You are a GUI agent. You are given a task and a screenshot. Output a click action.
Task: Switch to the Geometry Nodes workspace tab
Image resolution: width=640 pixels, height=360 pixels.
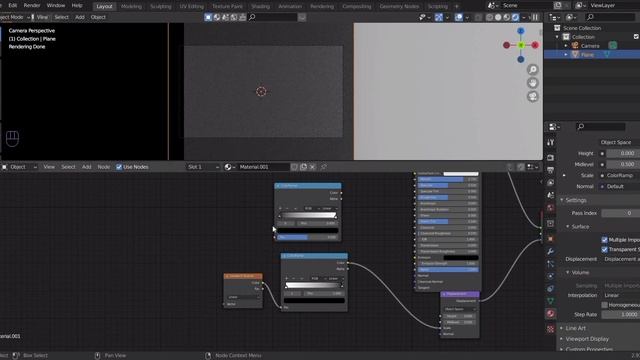(x=399, y=7)
